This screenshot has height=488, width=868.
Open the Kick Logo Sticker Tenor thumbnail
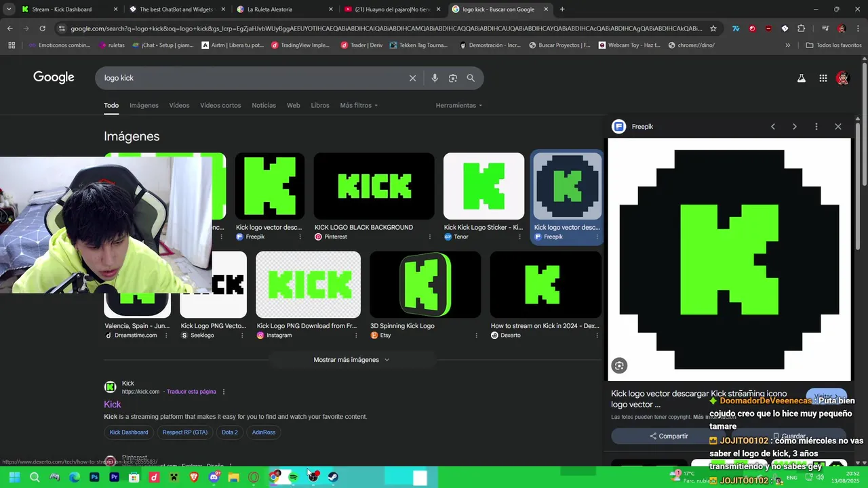(x=484, y=186)
